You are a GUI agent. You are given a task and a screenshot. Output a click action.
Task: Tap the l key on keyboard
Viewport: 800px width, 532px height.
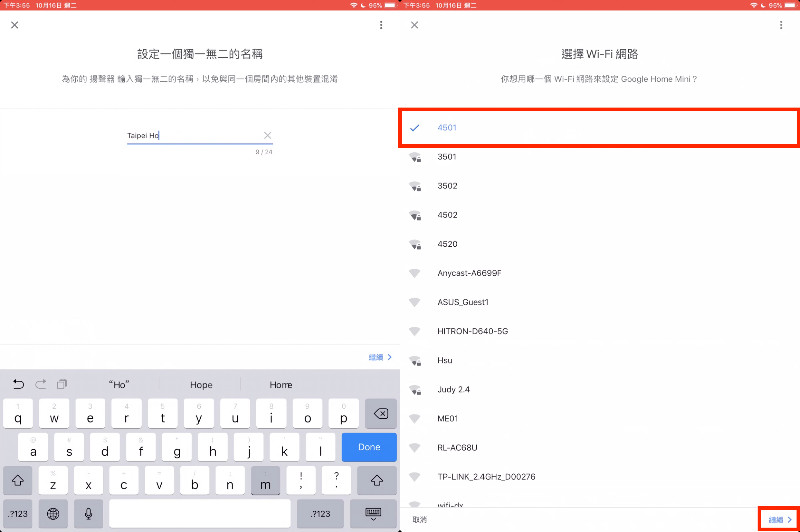pyautogui.click(x=321, y=447)
